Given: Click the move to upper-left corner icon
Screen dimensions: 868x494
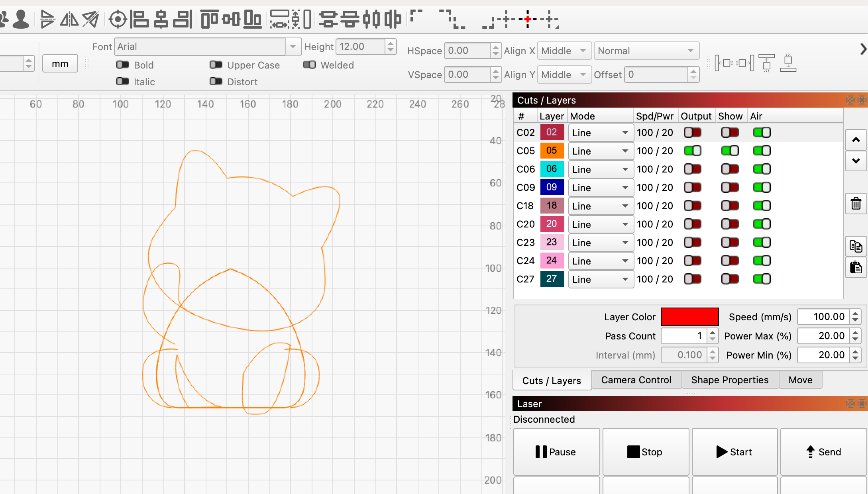Looking at the screenshot, I should click(x=416, y=16).
